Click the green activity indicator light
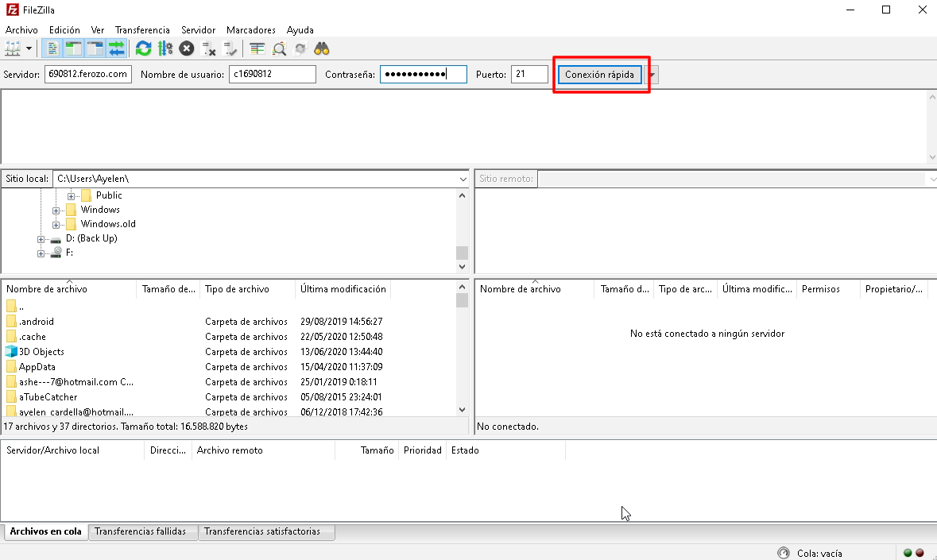Screen dimensions: 937x560 908,553
